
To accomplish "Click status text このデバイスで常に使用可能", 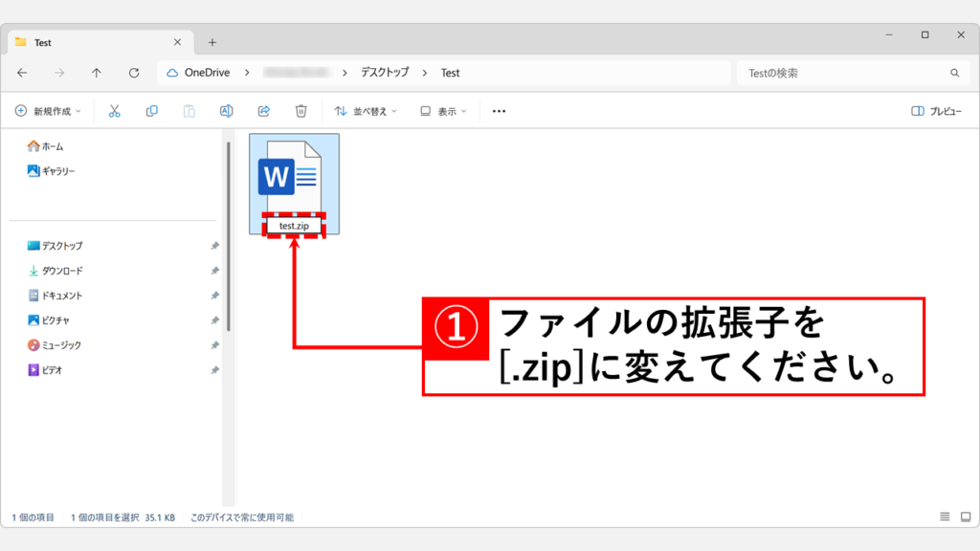I will click(x=242, y=518).
